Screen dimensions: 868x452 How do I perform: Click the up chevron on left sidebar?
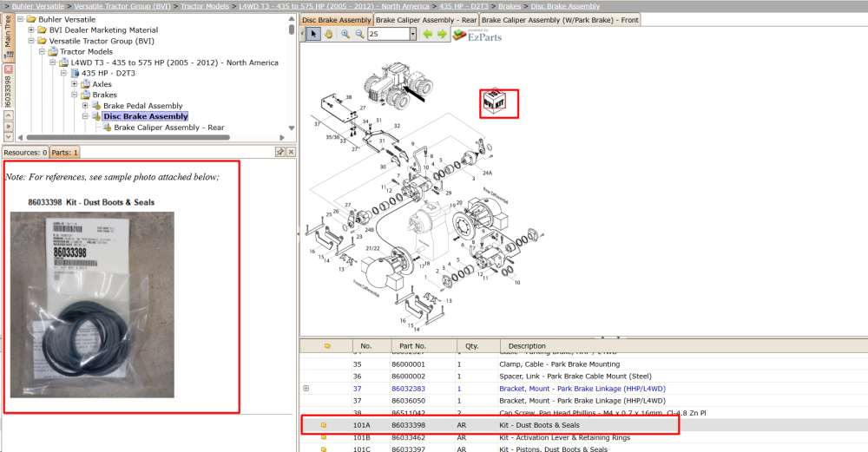(x=8, y=115)
